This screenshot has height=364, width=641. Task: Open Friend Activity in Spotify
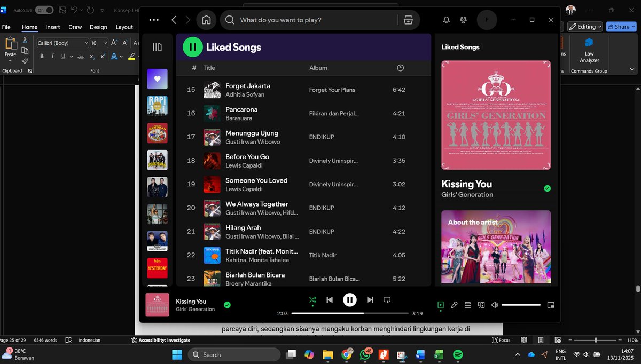click(x=463, y=20)
